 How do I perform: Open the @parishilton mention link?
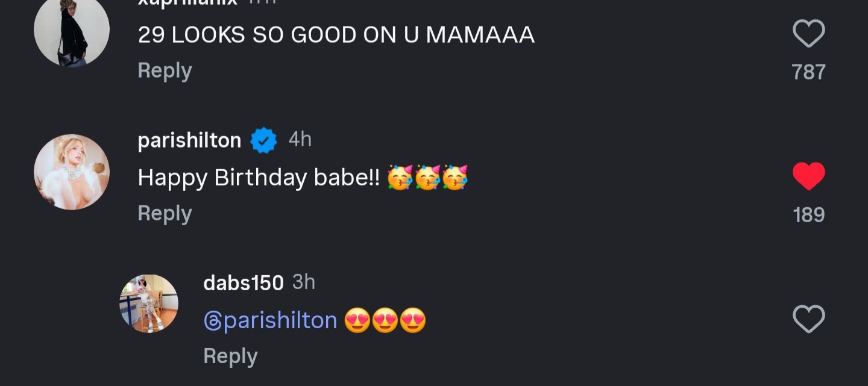point(270,320)
